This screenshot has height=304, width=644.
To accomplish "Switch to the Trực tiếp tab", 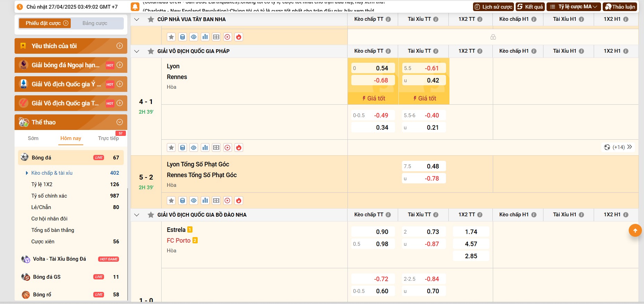I will [x=108, y=138].
